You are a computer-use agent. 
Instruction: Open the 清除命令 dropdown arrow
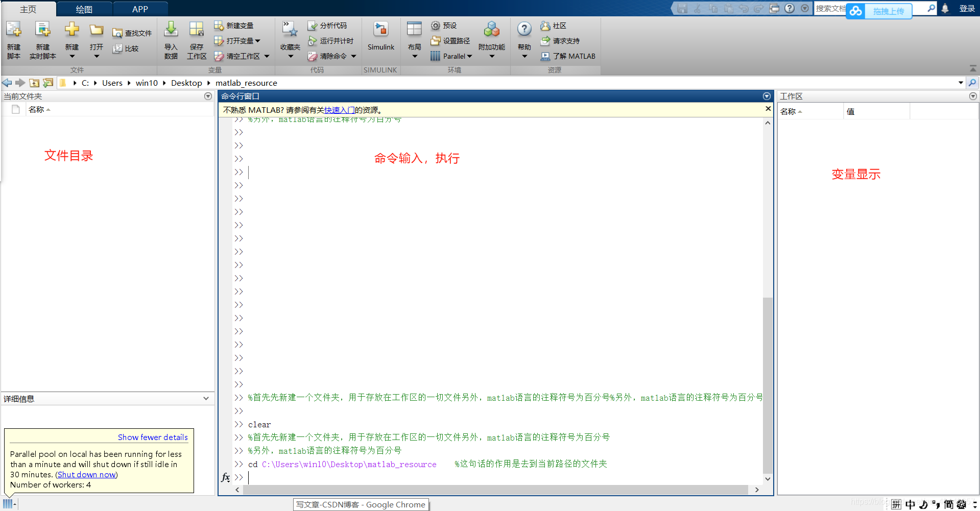point(353,56)
